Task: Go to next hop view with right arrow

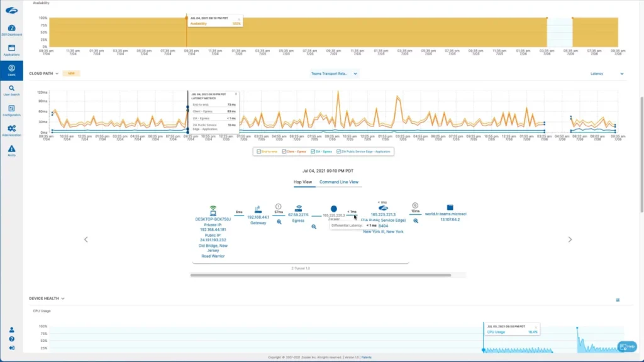Action: pos(570,239)
